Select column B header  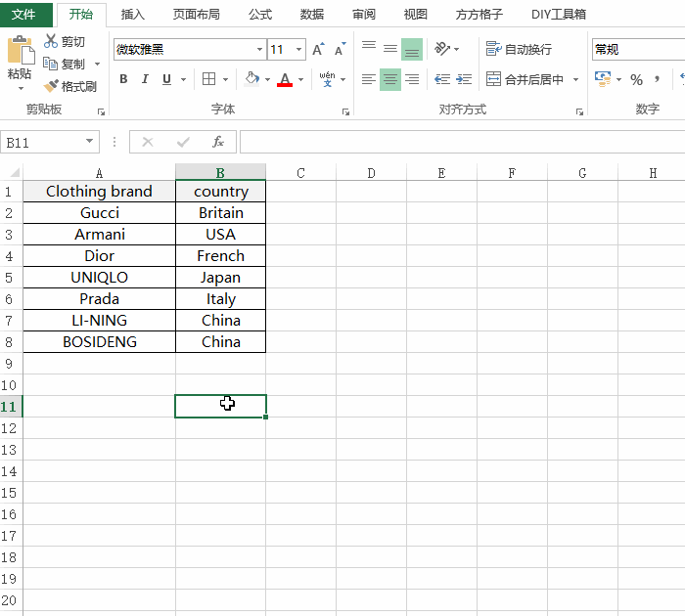(x=220, y=173)
